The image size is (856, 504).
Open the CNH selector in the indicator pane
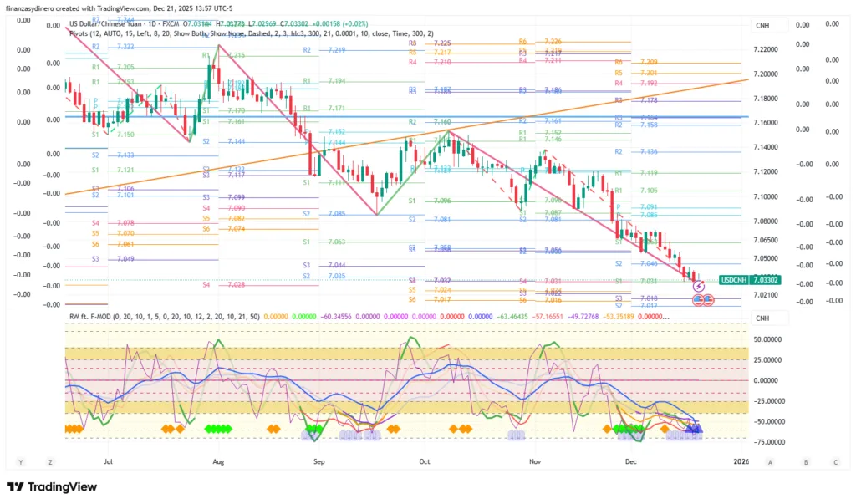(x=762, y=318)
